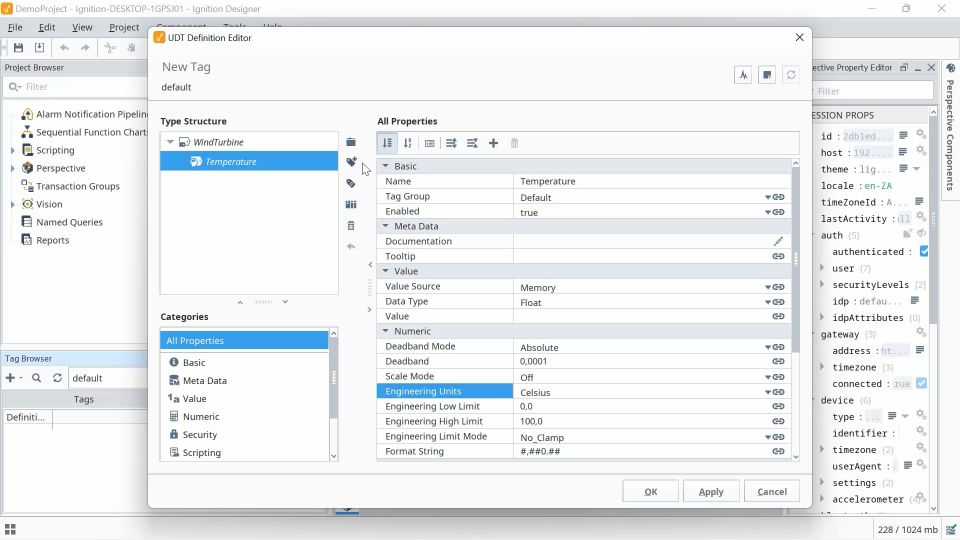Click the trash delete icon beside Type Structure
The image size is (960, 540).
click(x=351, y=226)
